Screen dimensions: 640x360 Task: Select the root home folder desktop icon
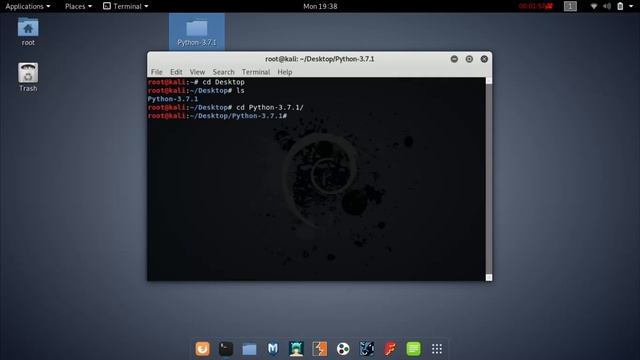pyautogui.click(x=28, y=32)
